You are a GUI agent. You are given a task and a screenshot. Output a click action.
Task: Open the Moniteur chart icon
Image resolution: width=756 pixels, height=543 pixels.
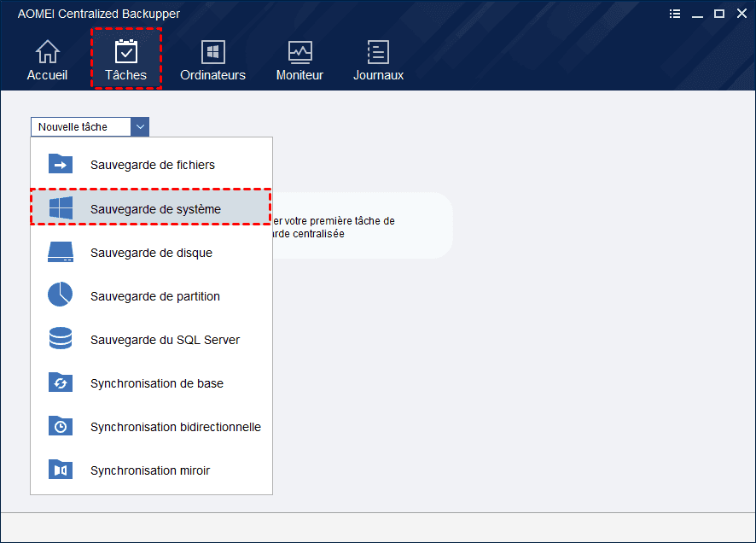[x=299, y=51]
